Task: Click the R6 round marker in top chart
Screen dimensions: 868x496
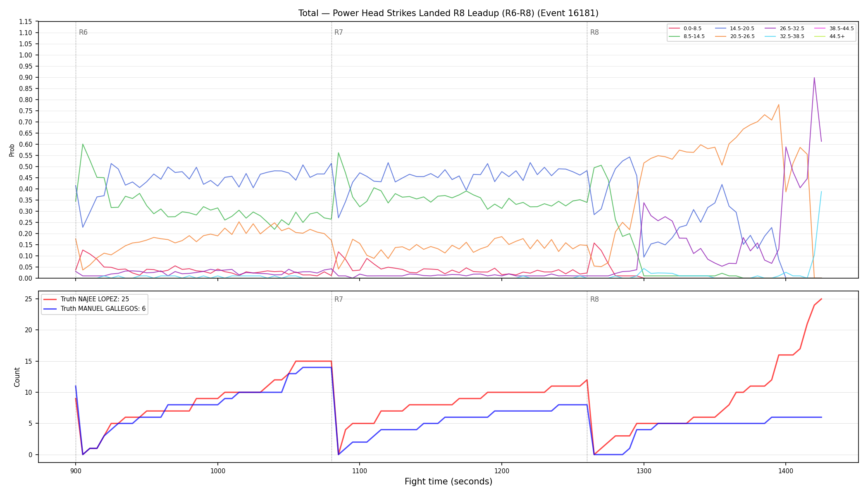Action: tap(83, 33)
